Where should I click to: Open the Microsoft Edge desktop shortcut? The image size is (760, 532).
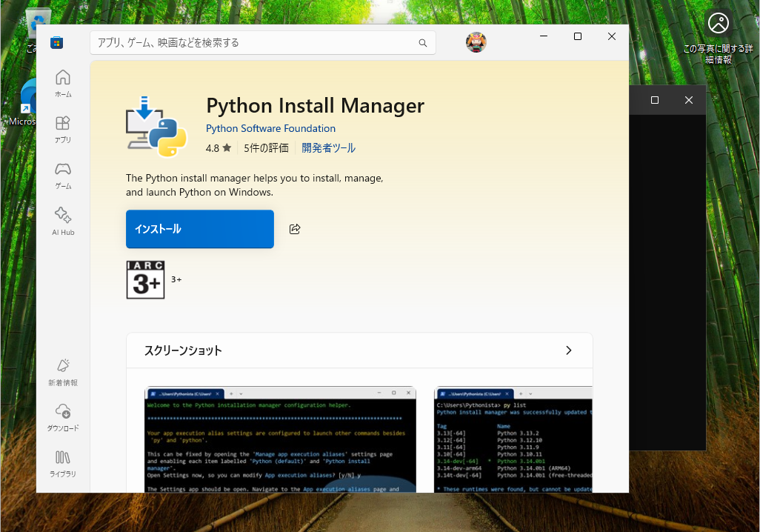[23, 102]
